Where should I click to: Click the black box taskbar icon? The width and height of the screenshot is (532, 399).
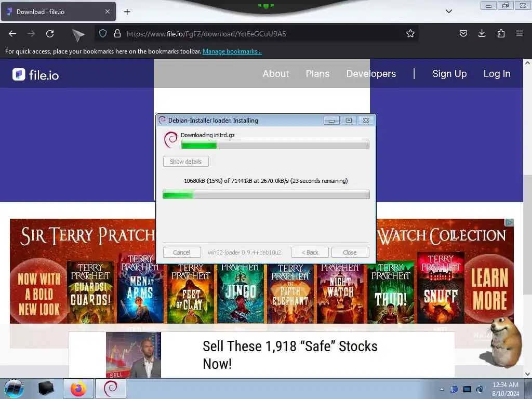coord(46,389)
